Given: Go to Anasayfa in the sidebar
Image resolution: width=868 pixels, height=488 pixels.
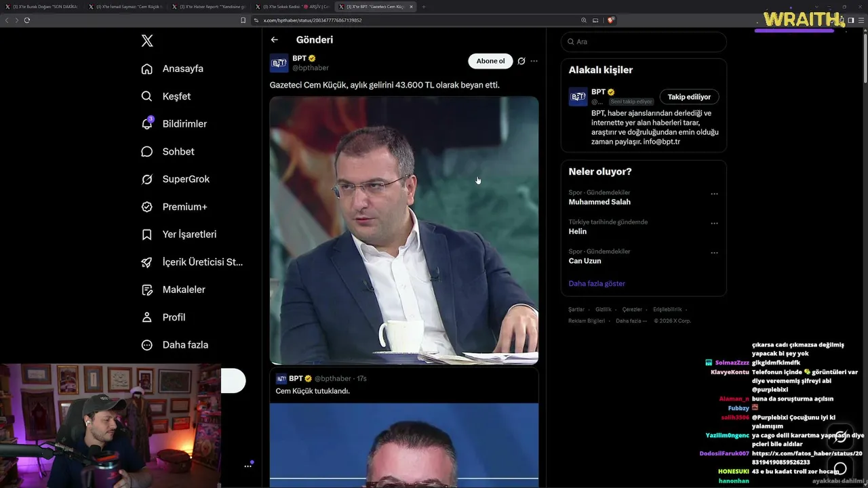Looking at the screenshot, I should pyautogui.click(x=172, y=68).
